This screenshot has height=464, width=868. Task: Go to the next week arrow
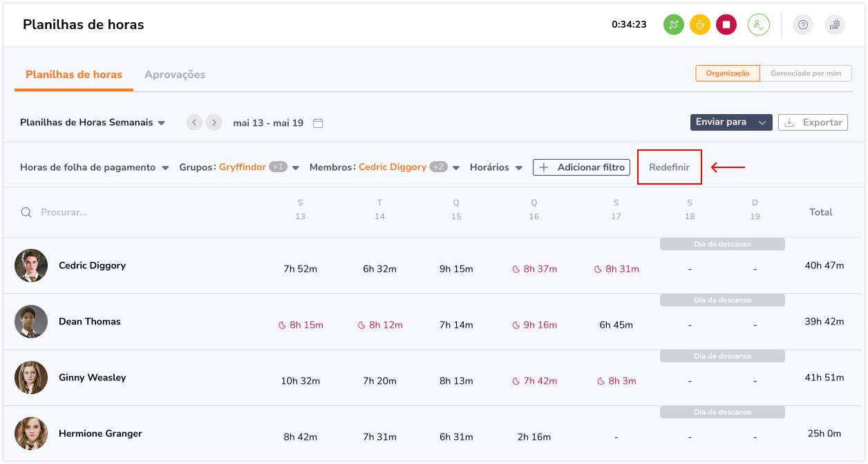coord(214,122)
